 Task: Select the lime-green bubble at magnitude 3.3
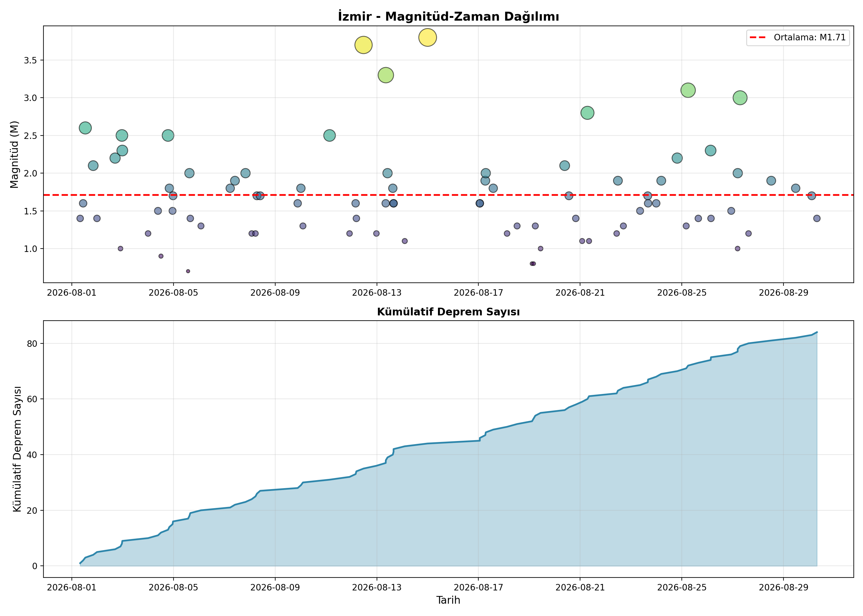click(x=386, y=75)
